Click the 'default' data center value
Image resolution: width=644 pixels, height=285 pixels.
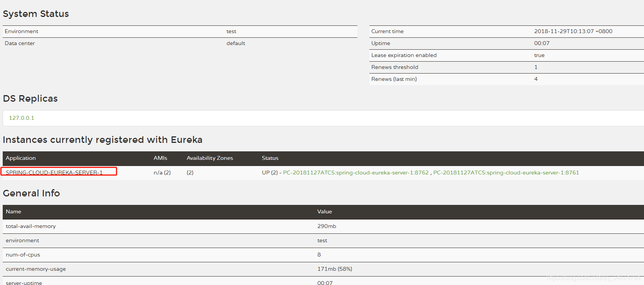(236, 43)
